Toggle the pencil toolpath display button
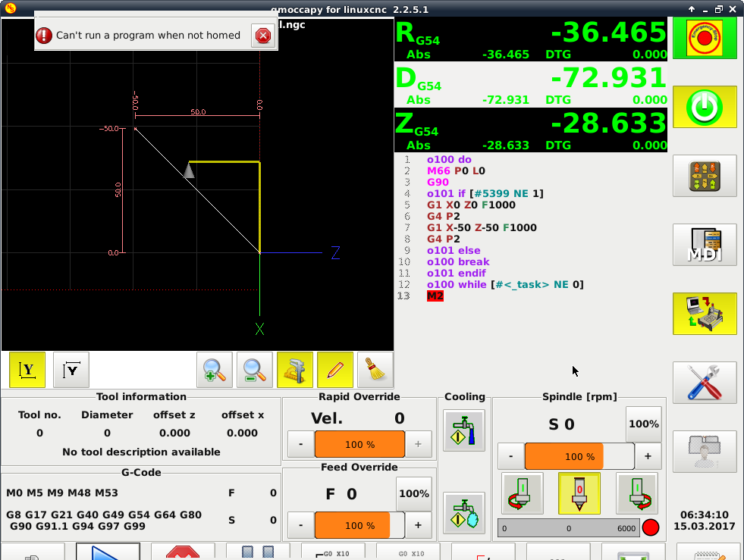 click(335, 370)
